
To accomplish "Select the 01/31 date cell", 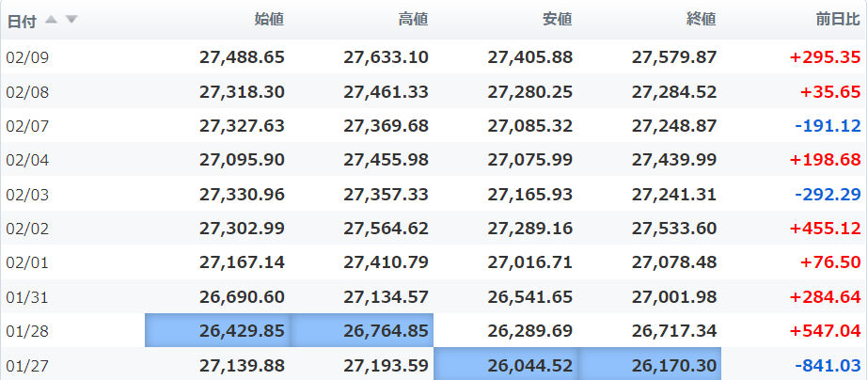I will pos(27,297).
